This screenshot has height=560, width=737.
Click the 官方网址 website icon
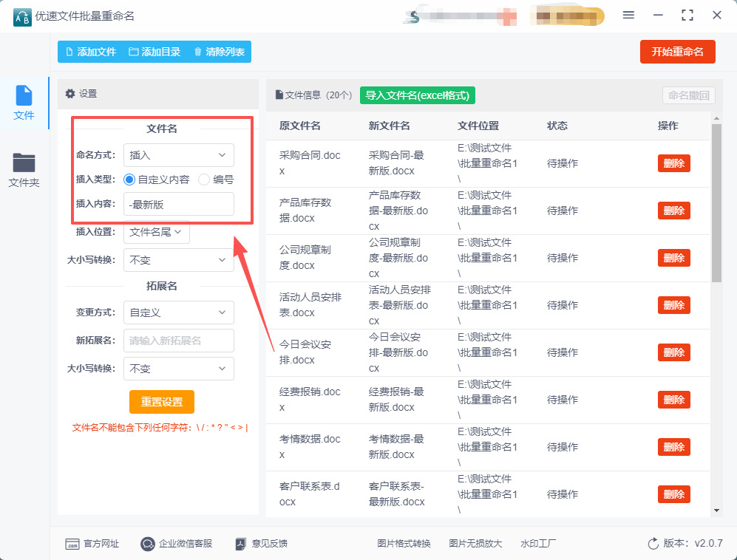tap(72, 544)
